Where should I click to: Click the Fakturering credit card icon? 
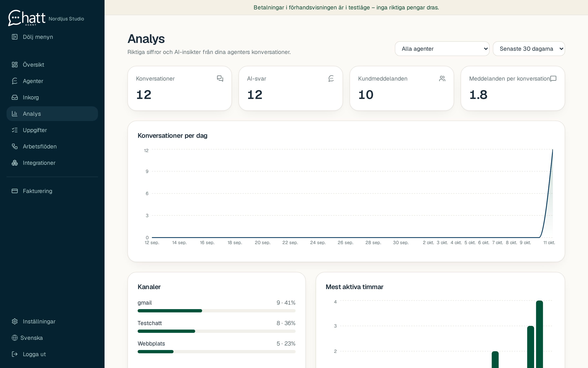14,191
